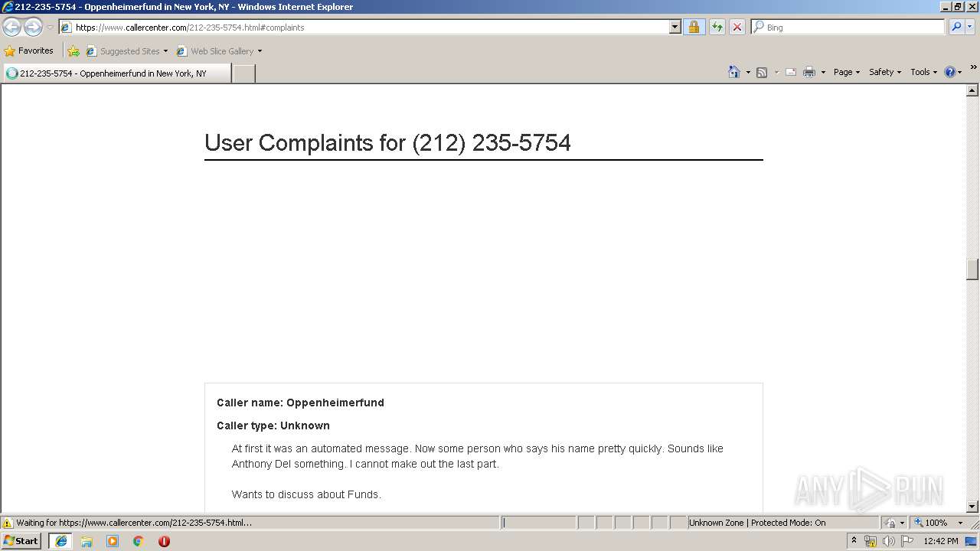The height and width of the screenshot is (551, 980).
Task: Launch Chrome from the taskbar
Action: point(139,541)
